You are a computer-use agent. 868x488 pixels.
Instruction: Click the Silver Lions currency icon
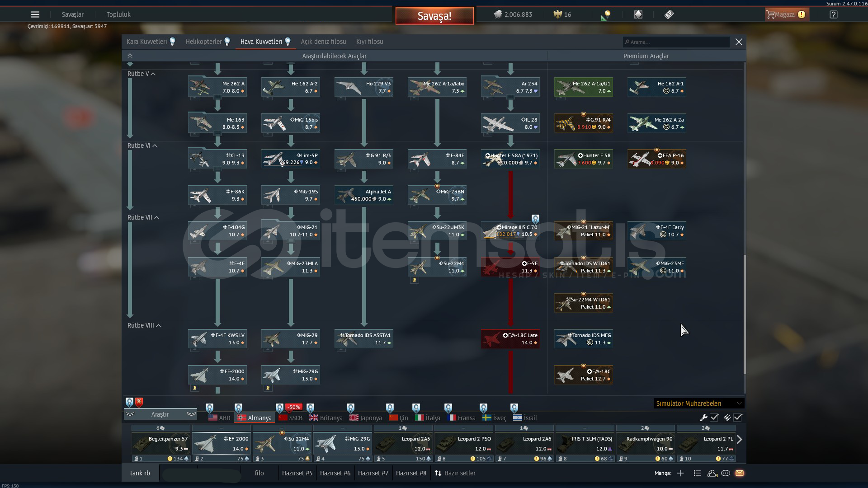pos(498,14)
